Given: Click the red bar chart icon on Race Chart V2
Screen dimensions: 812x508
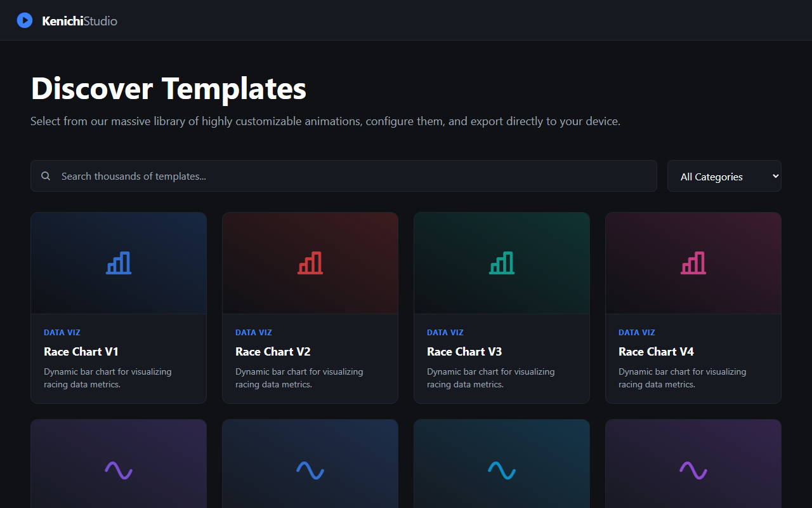Looking at the screenshot, I should pyautogui.click(x=310, y=262).
